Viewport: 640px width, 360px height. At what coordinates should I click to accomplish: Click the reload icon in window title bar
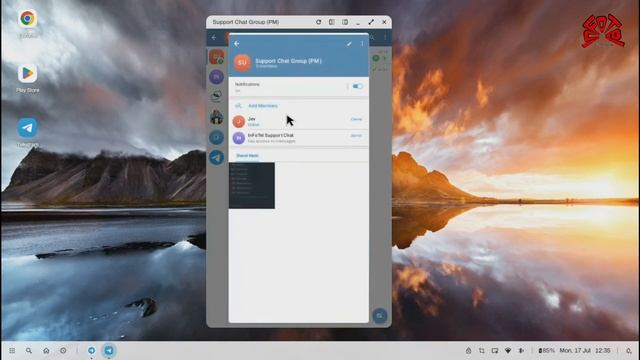coord(318,22)
